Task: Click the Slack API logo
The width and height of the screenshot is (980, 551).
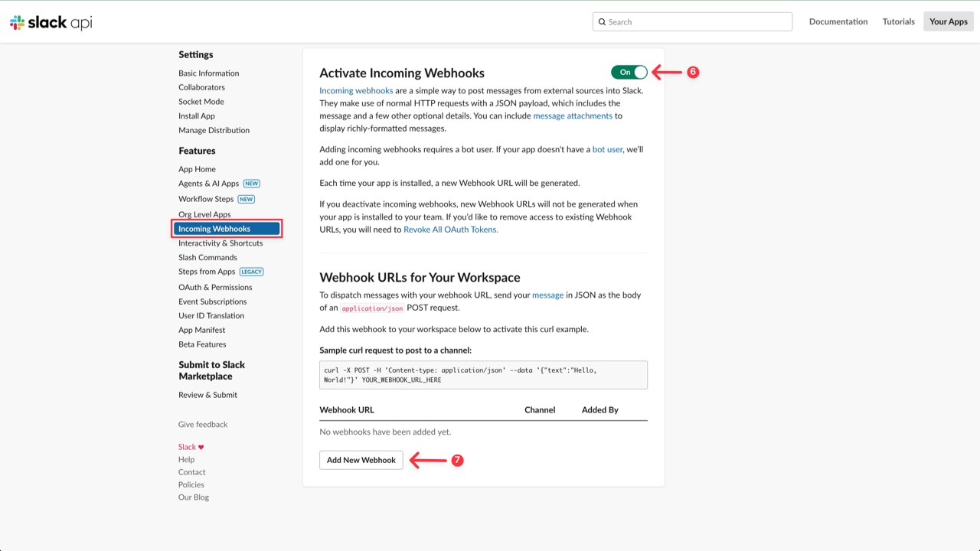Action: click(x=50, y=21)
